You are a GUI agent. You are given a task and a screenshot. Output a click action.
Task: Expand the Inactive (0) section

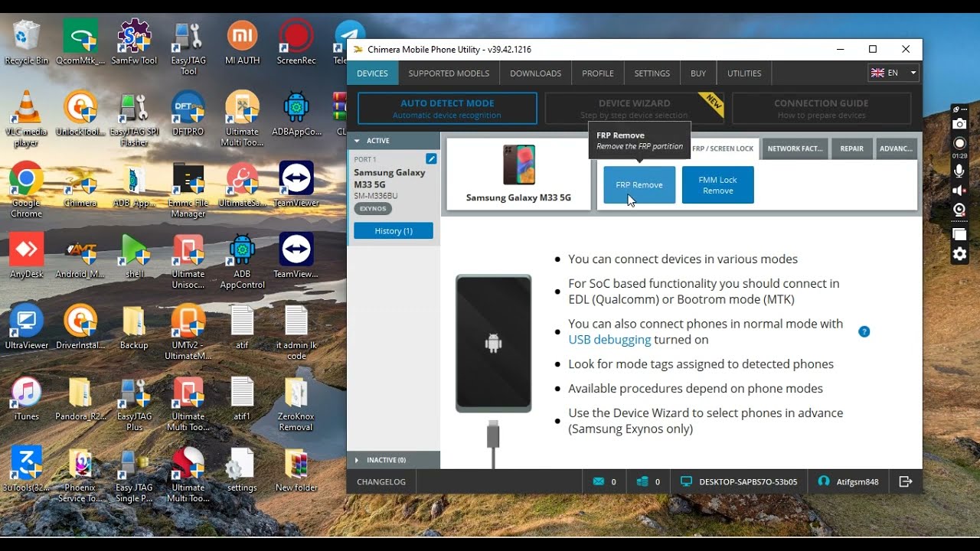pyautogui.click(x=394, y=460)
